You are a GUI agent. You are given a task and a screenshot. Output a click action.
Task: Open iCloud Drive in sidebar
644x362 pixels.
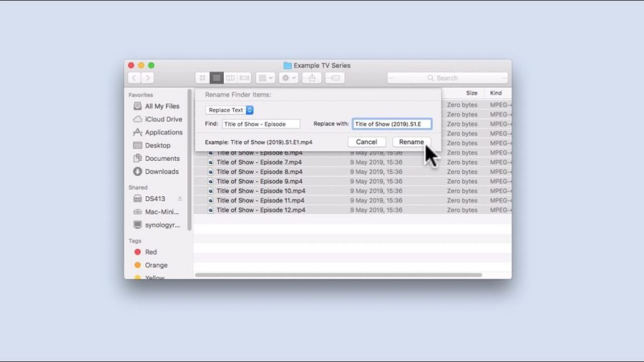[157, 119]
